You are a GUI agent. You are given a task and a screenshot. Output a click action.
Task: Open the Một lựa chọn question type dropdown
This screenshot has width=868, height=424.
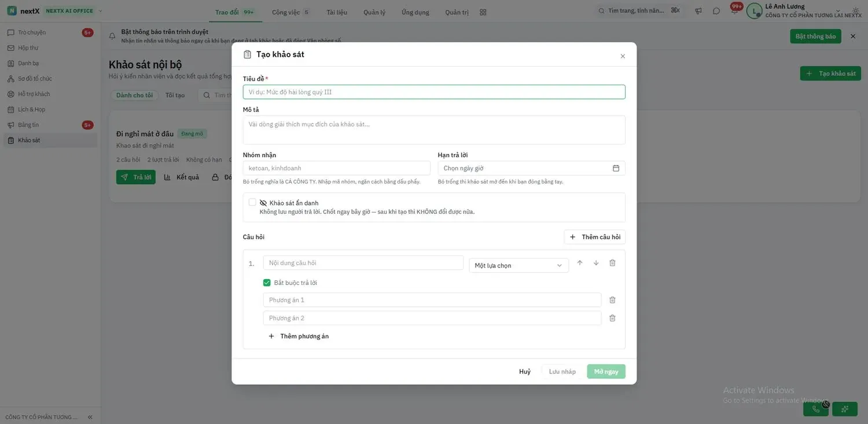pyautogui.click(x=518, y=265)
